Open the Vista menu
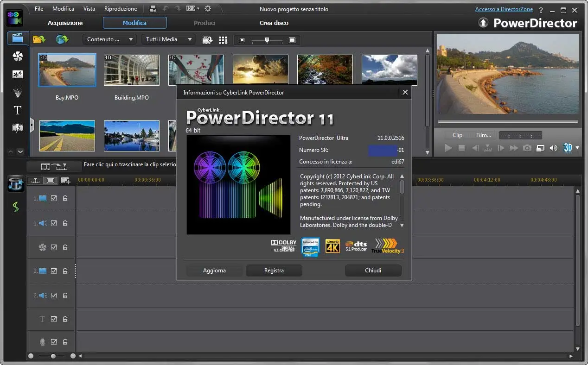 (89, 9)
